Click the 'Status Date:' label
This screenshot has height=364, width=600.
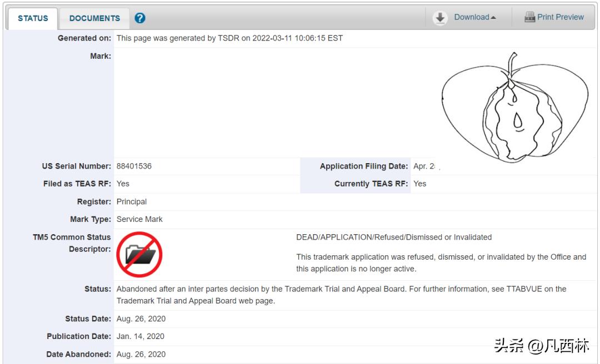click(x=88, y=319)
